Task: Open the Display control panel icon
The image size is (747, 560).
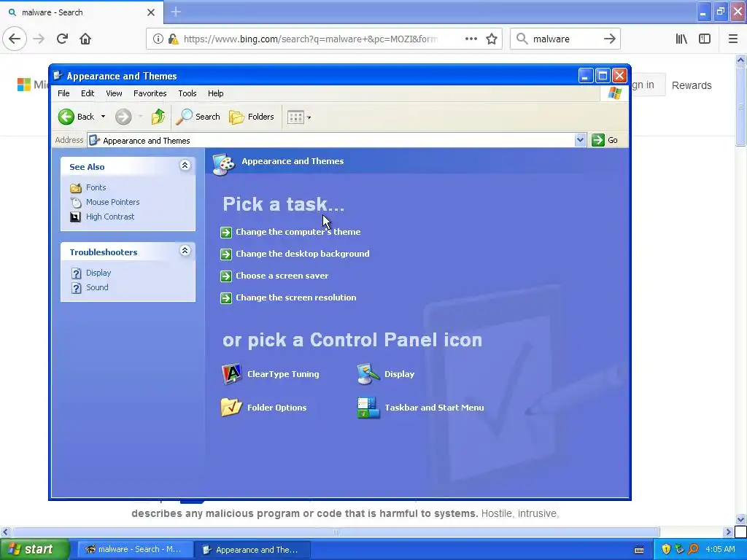Action: [368, 374]
